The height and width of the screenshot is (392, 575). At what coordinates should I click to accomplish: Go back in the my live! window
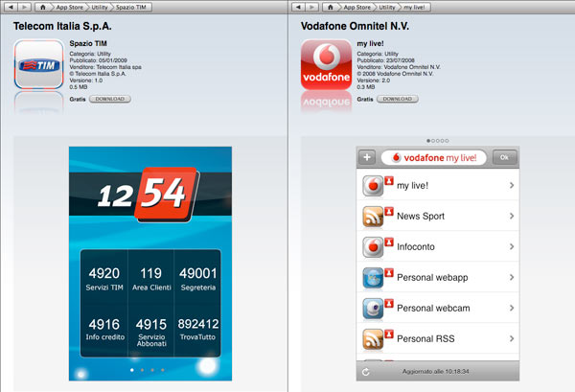pyautogui.click(x=298, y=7)
